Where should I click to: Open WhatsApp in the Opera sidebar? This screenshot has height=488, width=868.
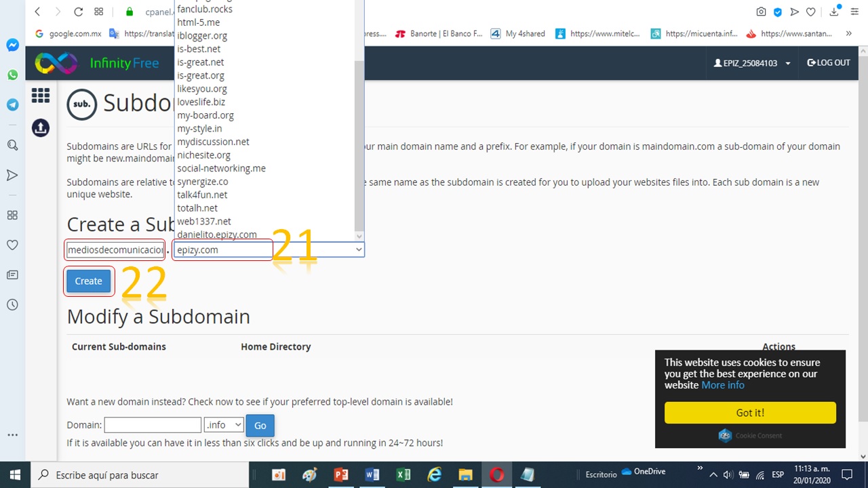tap(12, 75)
